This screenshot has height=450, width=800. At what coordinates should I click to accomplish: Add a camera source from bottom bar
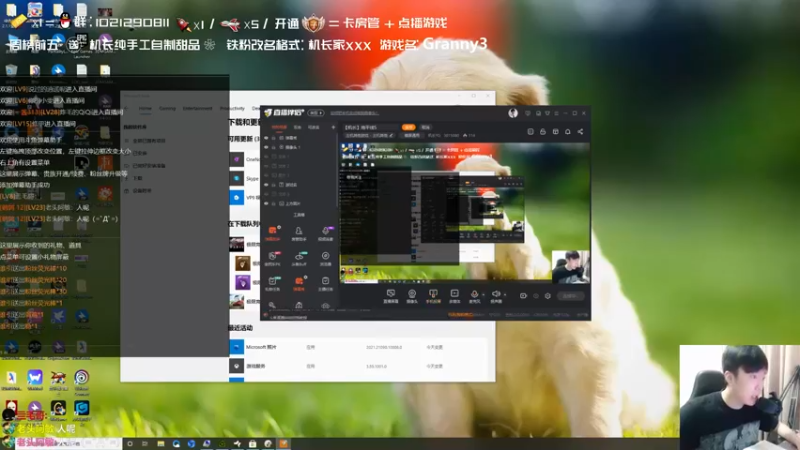(412, 296)
